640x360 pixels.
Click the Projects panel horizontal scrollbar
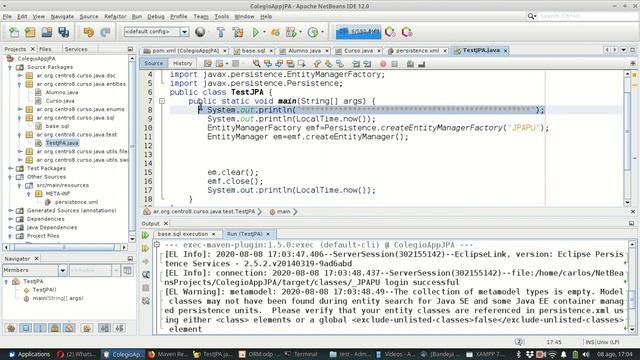click(x=65, y=247)
